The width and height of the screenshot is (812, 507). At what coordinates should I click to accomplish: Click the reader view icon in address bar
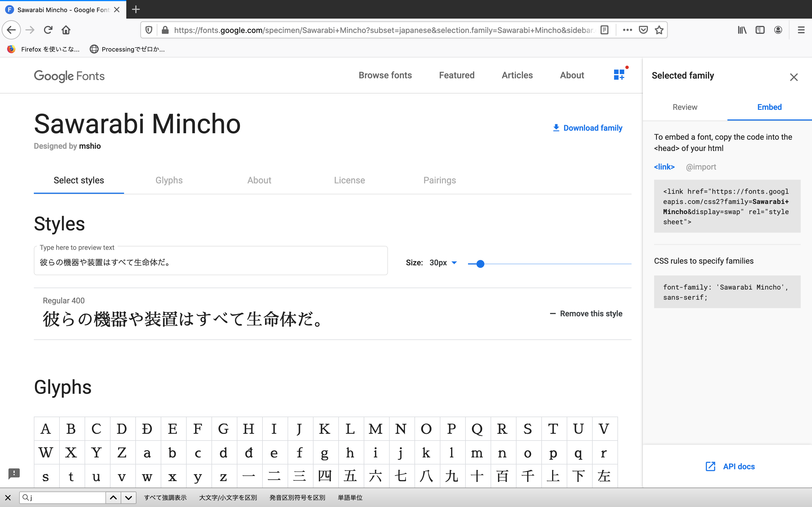(x=605, y=30)
